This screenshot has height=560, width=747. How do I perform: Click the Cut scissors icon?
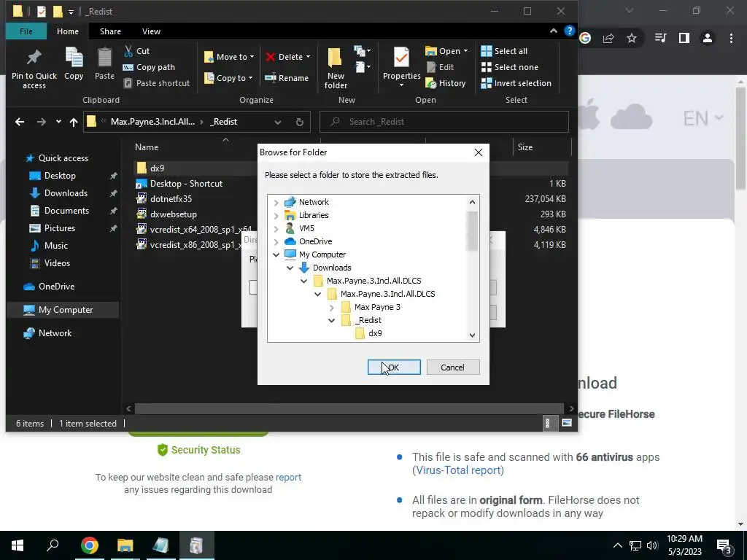pos(128,51)
